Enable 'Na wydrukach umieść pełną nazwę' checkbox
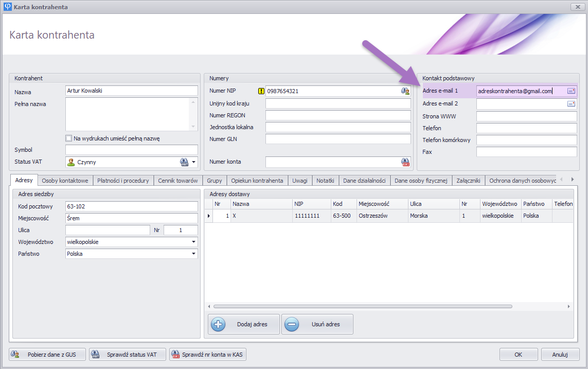The width and height of the screenshot is (588, 369). tap(69, 138)
